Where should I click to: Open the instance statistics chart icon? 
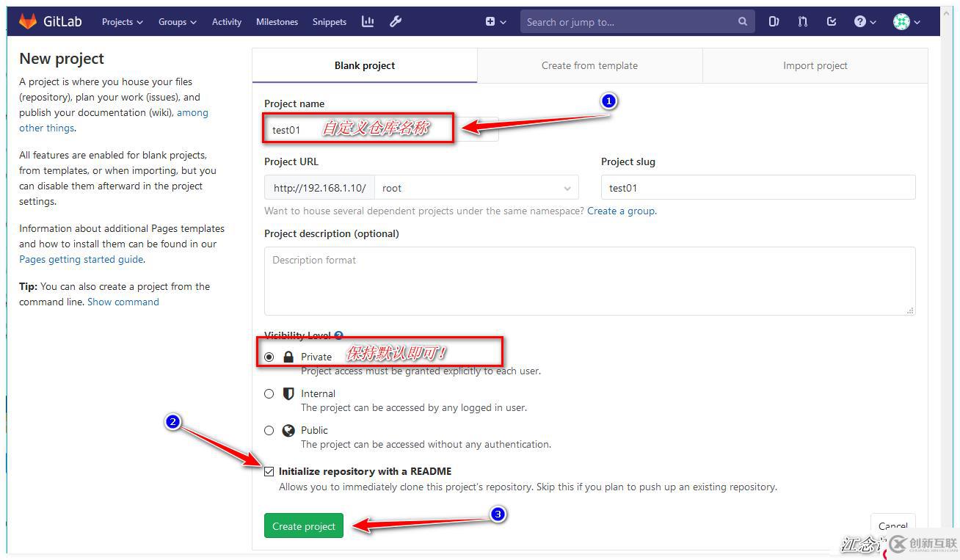368,21
